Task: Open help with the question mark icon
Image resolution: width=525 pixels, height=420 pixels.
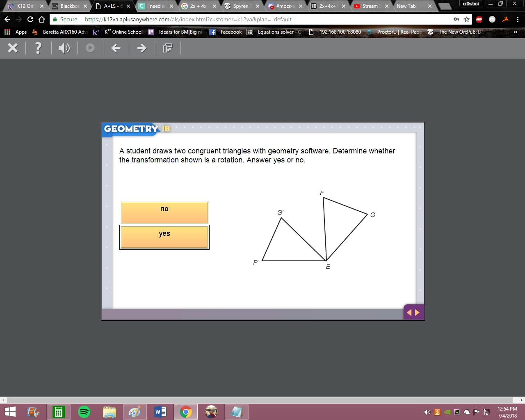Action: (38, 48)
